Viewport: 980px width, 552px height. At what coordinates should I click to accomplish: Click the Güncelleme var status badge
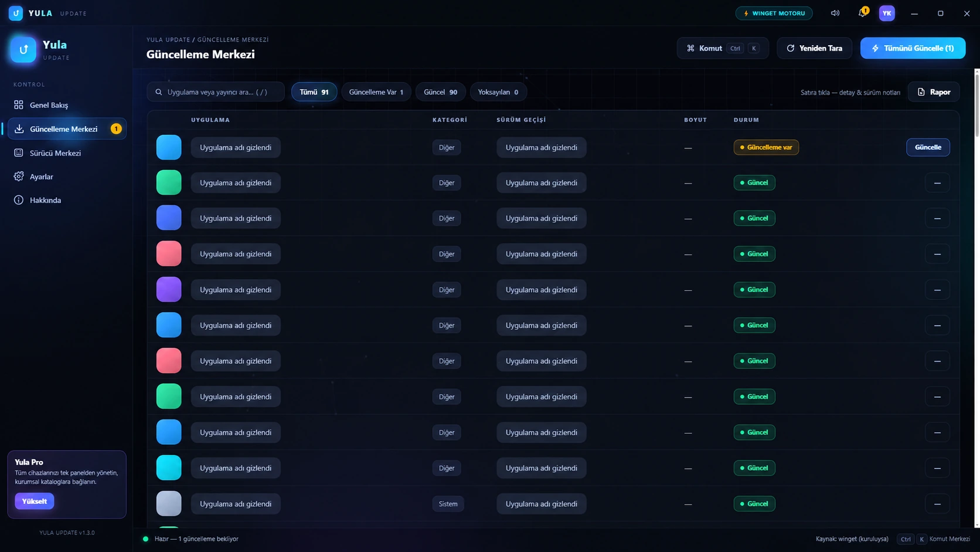coord(766,147)
